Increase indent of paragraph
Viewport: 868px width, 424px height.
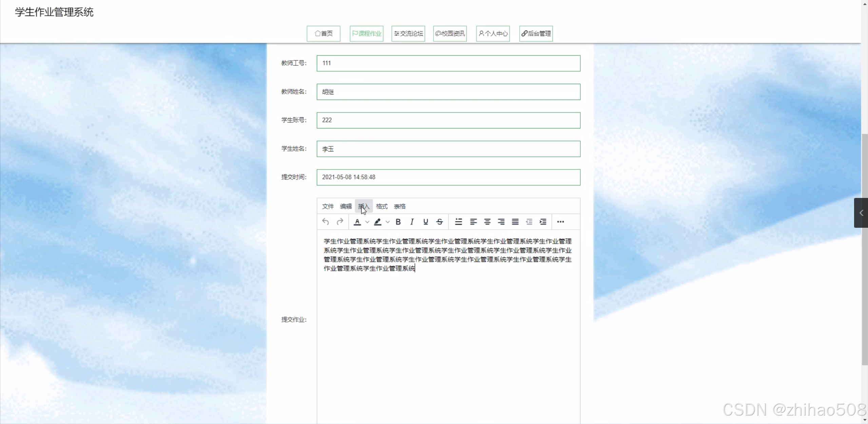(x=543, y=222)
